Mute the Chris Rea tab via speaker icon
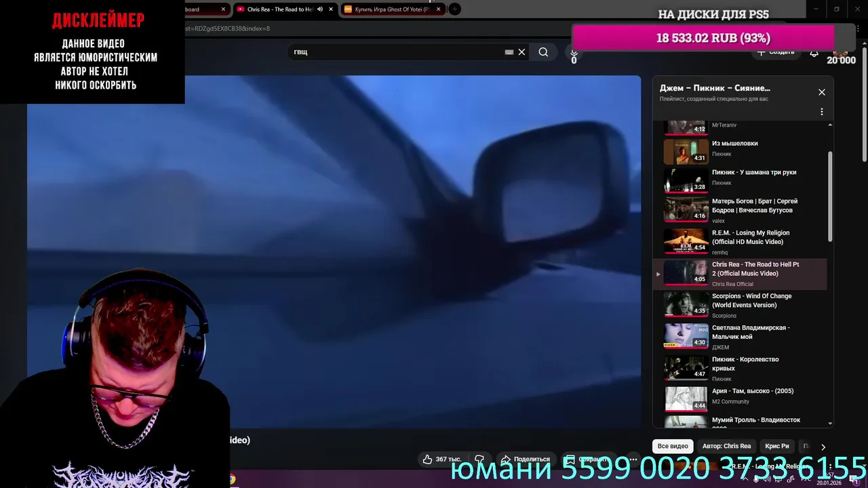Screen dimensions: 868x488 tap(320, 9)
